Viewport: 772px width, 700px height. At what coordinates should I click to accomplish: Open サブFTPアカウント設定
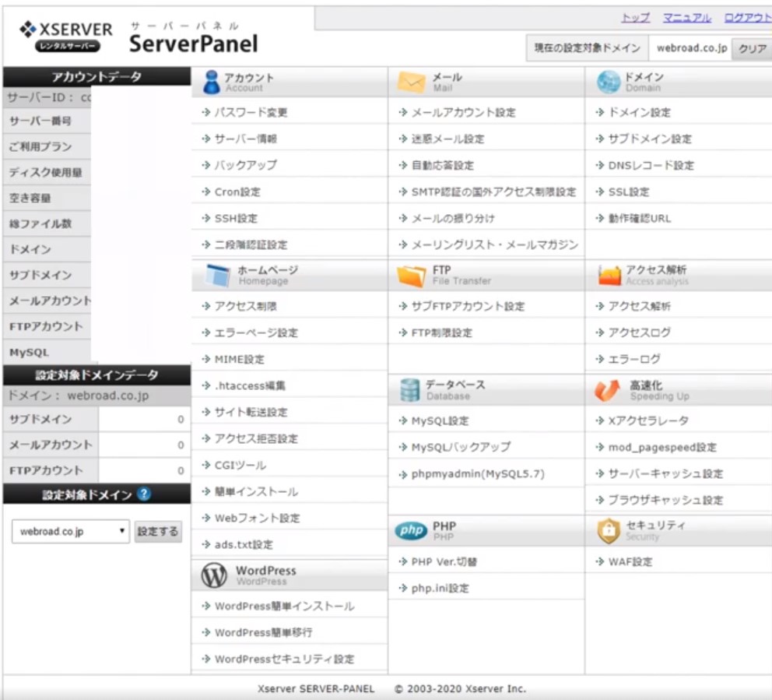click(468, 306)
